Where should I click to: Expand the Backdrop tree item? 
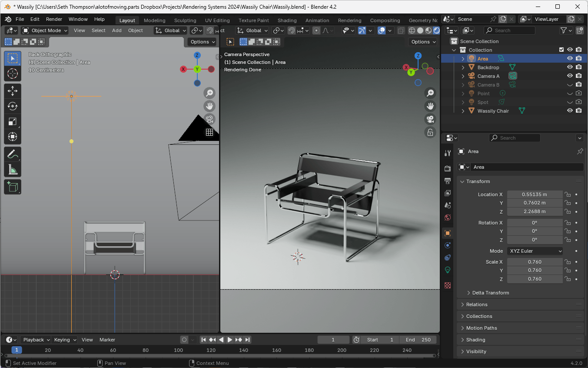pyautogui.click(x=463, y=67)
